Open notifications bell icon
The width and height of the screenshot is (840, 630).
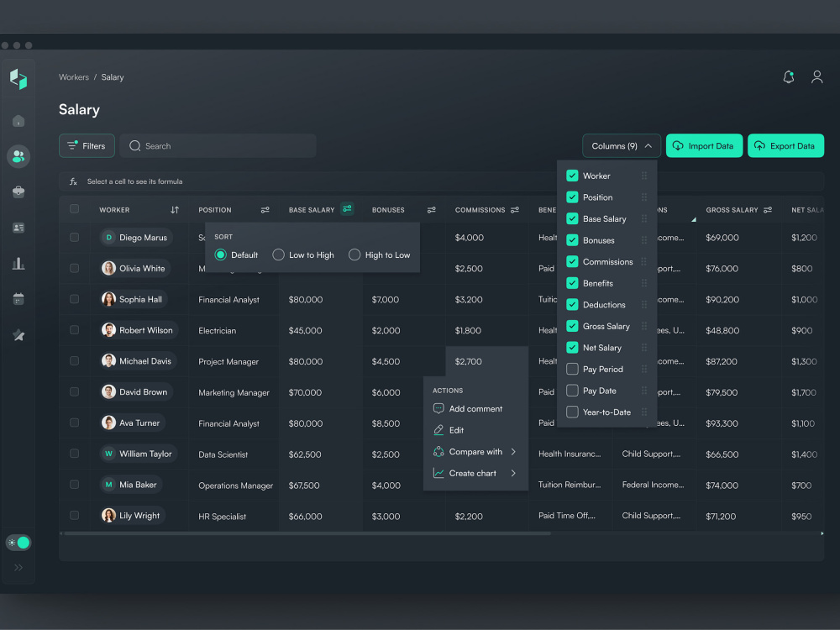[x=789, y=77]
